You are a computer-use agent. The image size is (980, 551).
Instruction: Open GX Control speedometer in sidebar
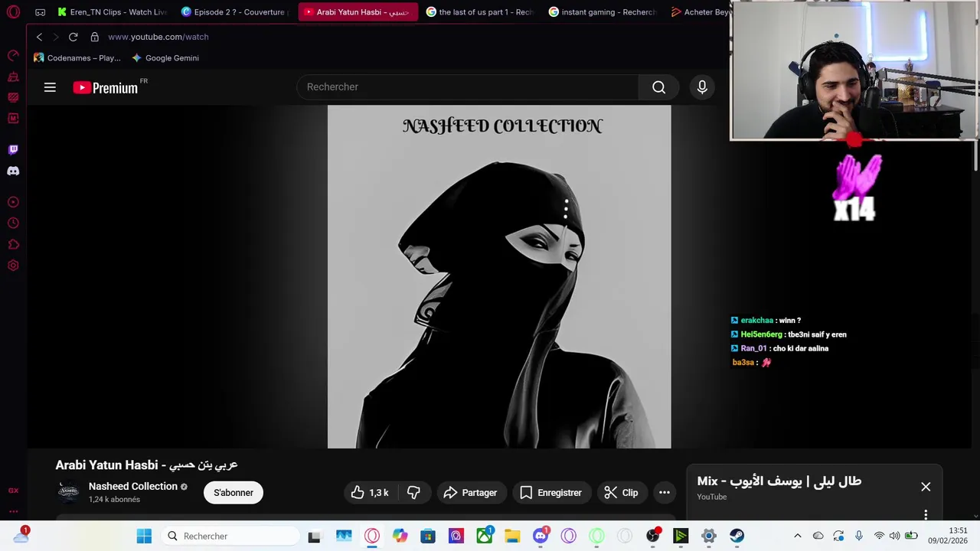(x=13, y=55)
